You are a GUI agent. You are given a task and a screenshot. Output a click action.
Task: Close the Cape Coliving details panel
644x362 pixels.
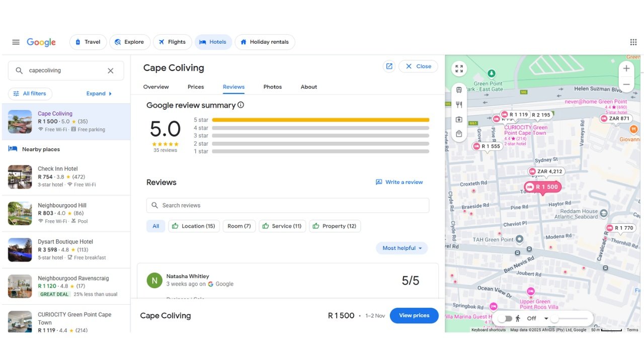[x=418, y=66]
